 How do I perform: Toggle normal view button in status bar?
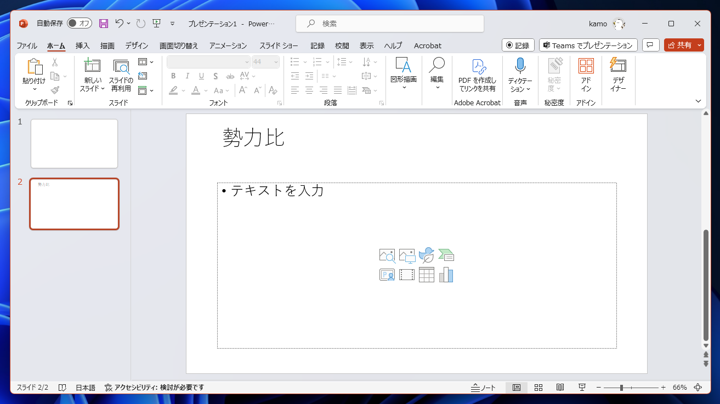point(516,388)
